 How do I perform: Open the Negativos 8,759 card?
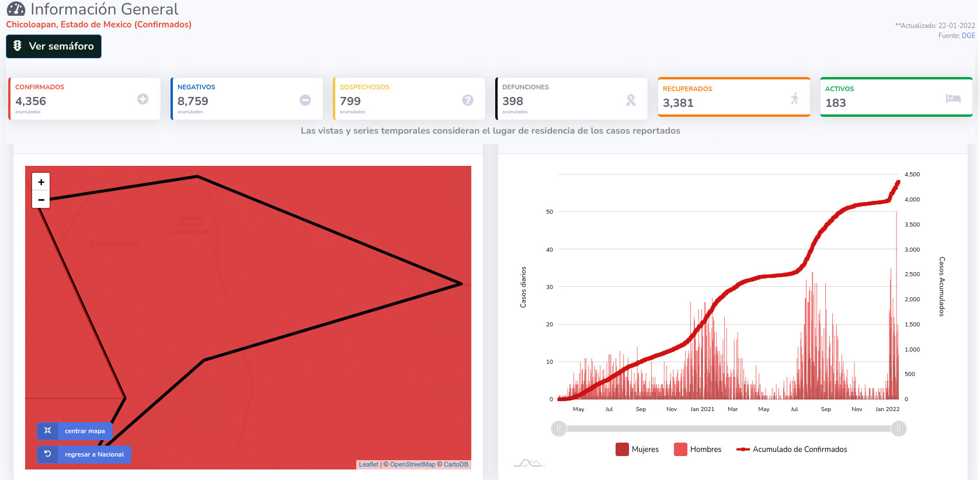coord(247,99)
